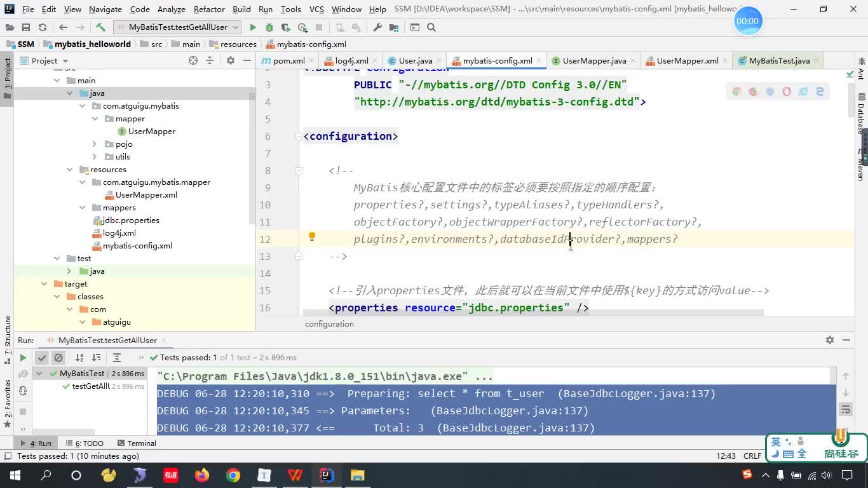Click the 4: Run tool window button
The image size is (868, 488).
[36, 444]
